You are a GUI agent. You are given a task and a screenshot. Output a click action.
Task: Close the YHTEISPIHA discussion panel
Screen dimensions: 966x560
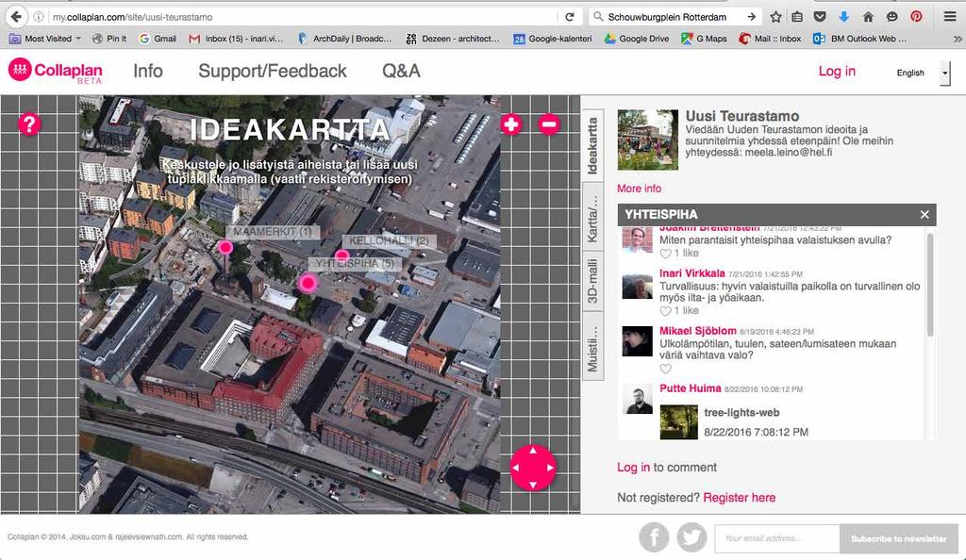(x=924, y=214)
